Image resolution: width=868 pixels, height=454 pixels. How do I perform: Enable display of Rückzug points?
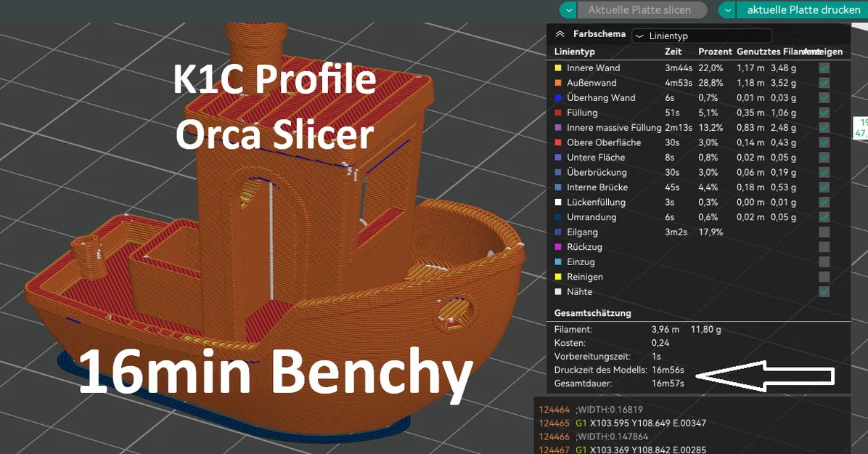[824, 247]
